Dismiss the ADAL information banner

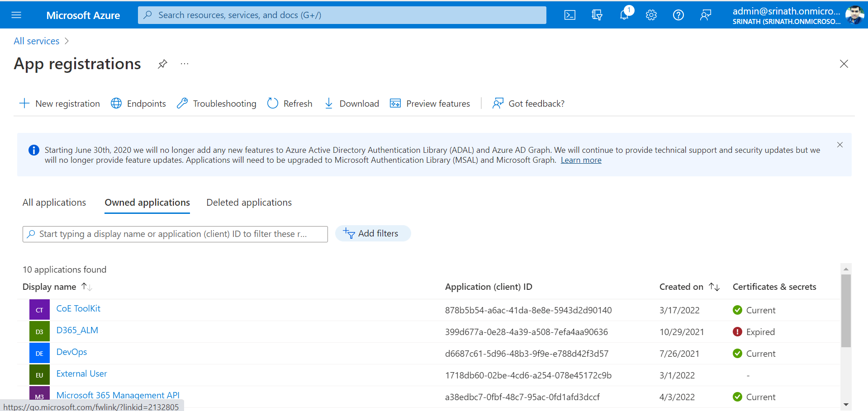point(840,145)
